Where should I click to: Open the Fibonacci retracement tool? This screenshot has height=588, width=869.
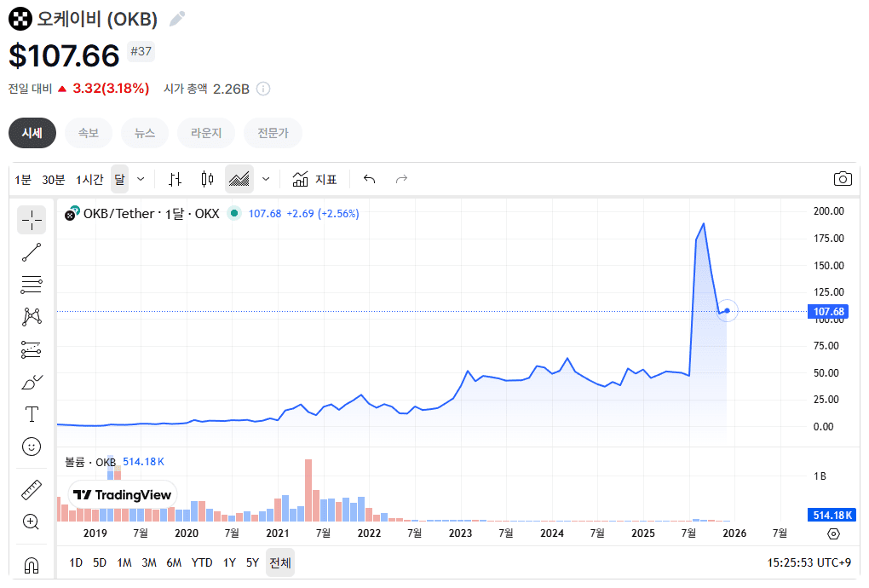(32, 285)
